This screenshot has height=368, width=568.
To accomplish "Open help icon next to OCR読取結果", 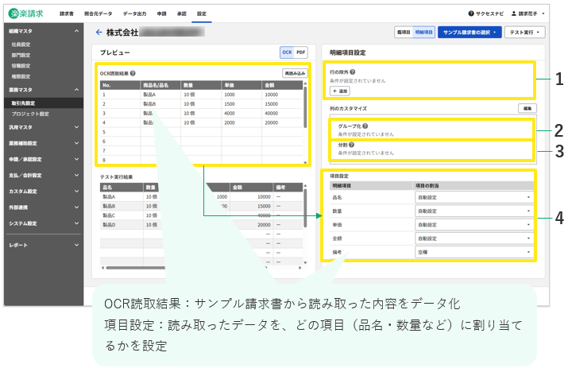I will tap(133, 73).
